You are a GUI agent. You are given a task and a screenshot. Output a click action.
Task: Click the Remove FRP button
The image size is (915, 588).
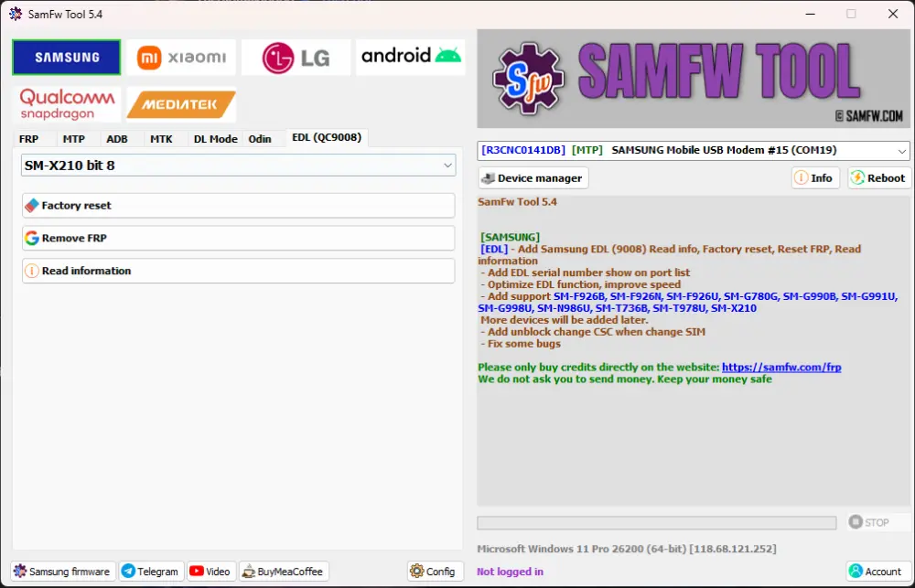pyautogui.click(x=238, y=238)
